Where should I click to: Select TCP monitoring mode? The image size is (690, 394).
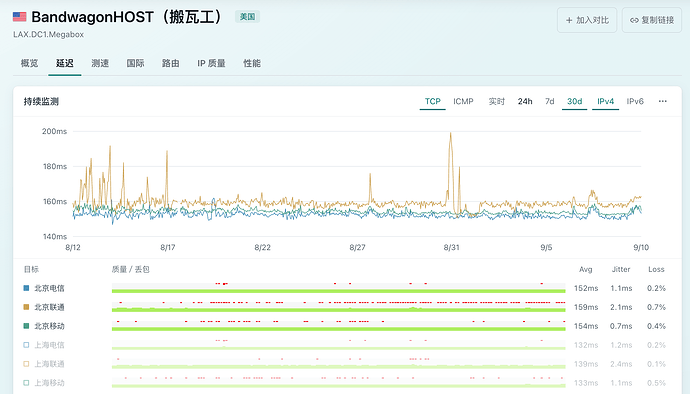[x=433, y=101]
